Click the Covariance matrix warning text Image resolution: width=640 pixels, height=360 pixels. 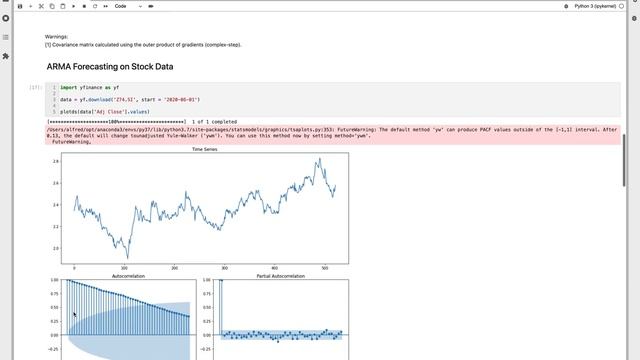tap(143, 44)
